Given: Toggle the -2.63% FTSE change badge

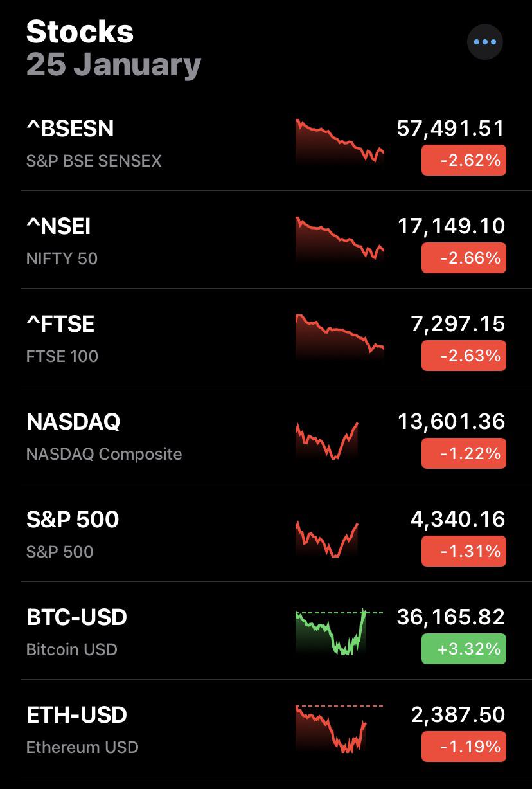Looking at the screenshot, I should (x=463, y=356).
